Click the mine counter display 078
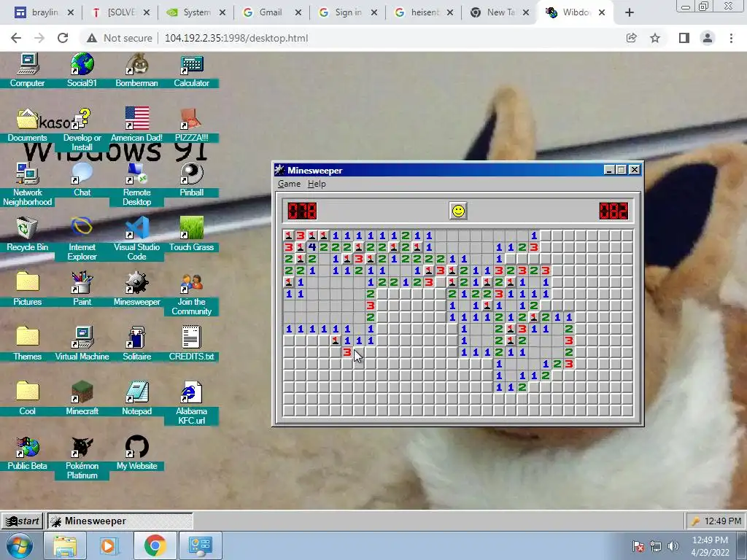The height and width of the screenshot is (560, 747). click(302, 211)
